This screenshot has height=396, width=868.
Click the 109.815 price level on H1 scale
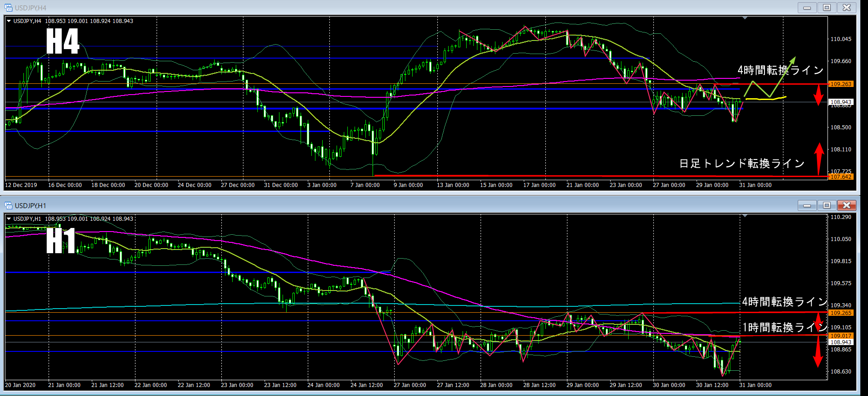coord(841,261)
